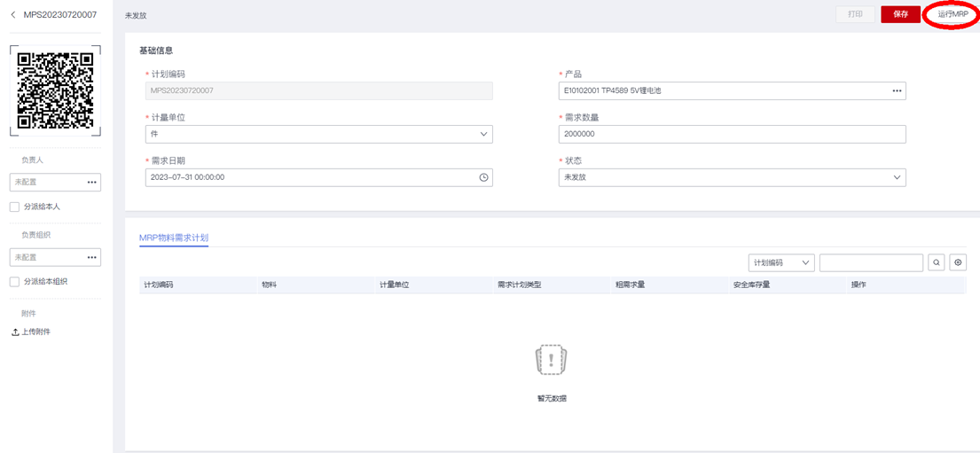Click the 需求数量 input field
The image size is (980, 453).
point(732,134)
